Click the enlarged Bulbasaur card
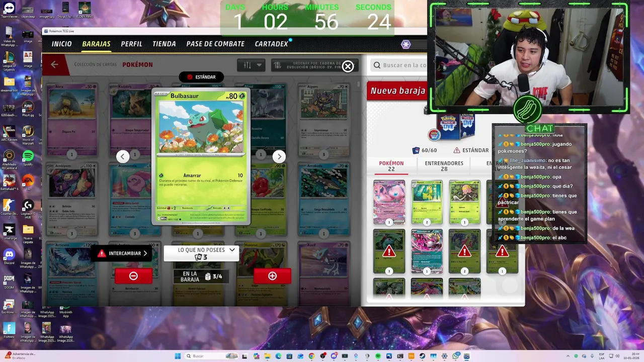This screenshot has width=644, height=362. coord(201,157)
